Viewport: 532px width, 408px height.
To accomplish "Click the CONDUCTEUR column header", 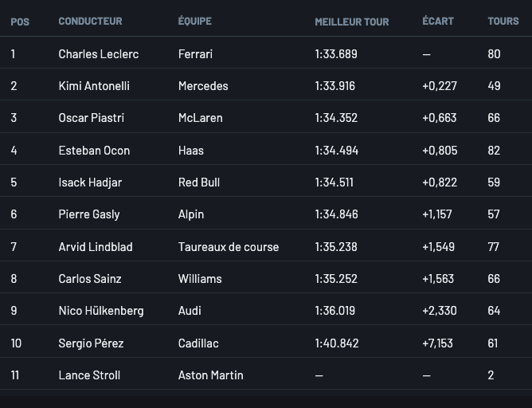I will click(x=89, y=22).
